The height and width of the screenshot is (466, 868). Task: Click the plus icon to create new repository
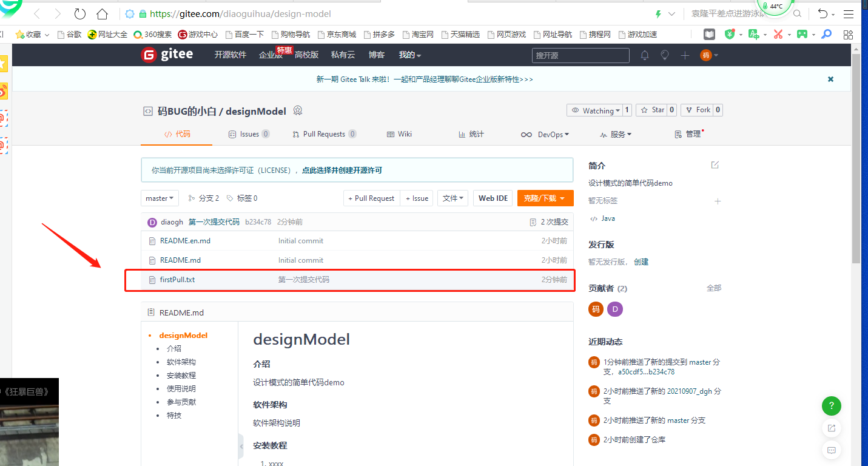point(684,55)
